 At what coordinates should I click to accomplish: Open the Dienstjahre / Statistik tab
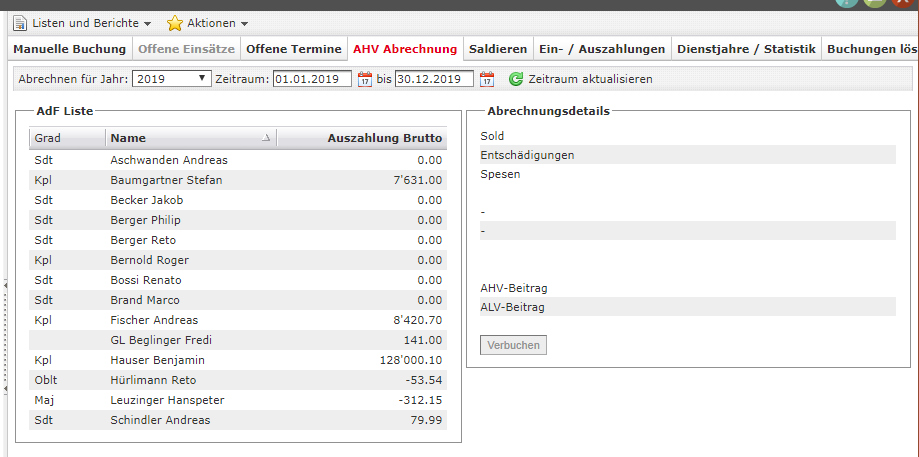click(x=747, y=49)
